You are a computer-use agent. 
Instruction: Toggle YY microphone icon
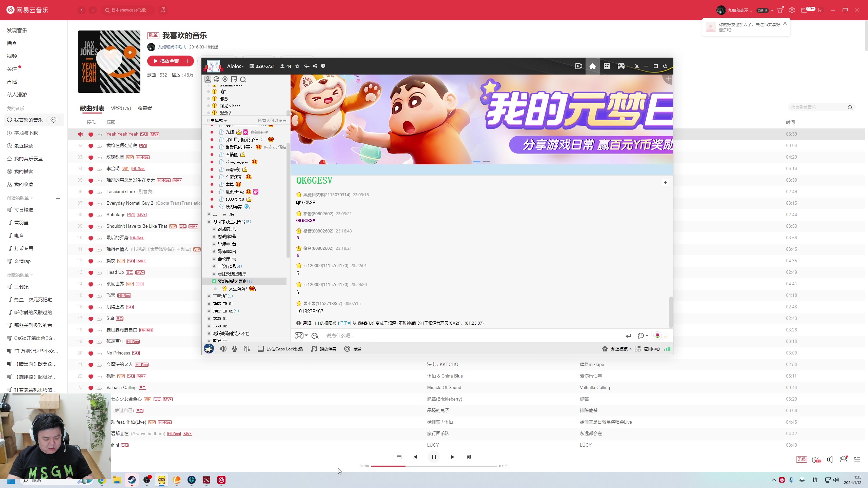tap(235, 349)
